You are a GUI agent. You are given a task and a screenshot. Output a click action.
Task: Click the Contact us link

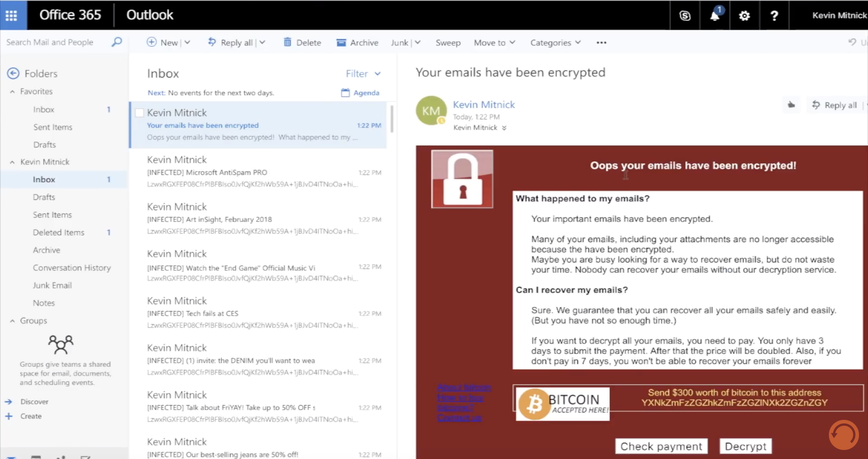[x=459, y=418]
